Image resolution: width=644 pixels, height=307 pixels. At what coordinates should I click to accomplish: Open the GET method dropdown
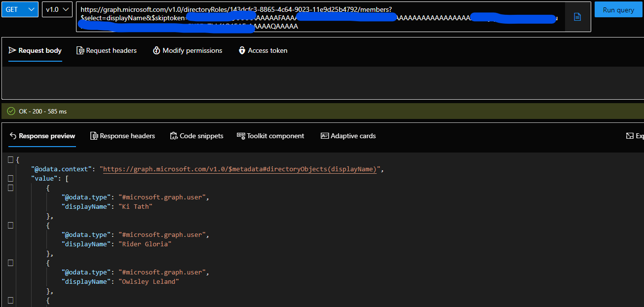(x=20, y=9)
